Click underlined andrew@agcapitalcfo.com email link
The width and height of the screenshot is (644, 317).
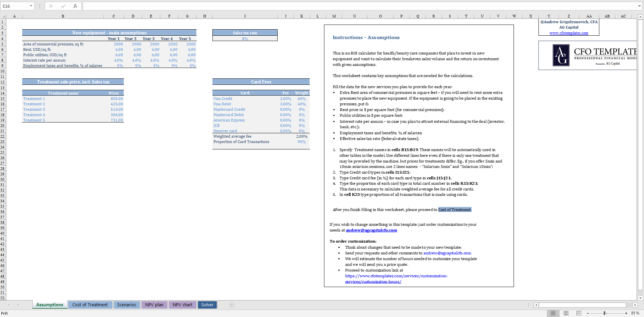coord(371,230)
